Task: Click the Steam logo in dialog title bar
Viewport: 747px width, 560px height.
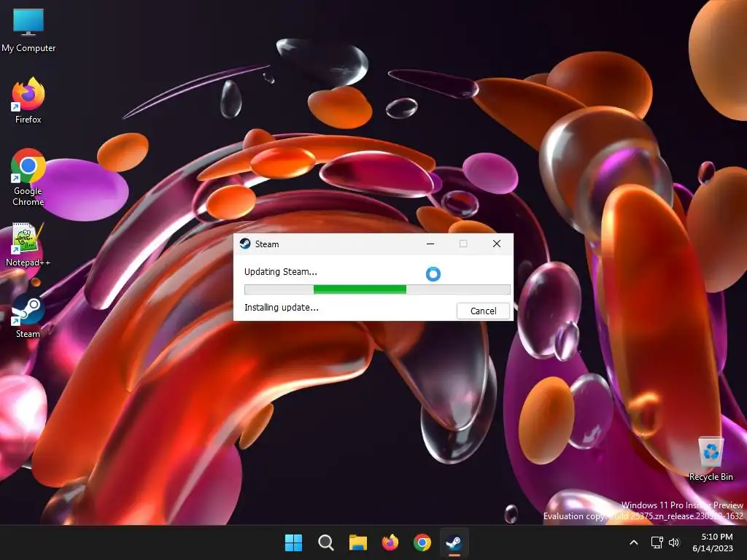Action: (x=245, y=244)
